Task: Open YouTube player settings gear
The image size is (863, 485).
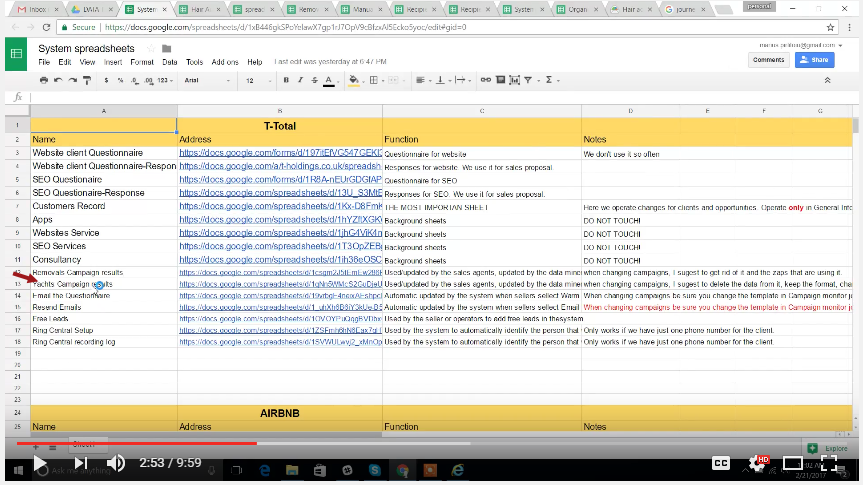Action: 758,463
